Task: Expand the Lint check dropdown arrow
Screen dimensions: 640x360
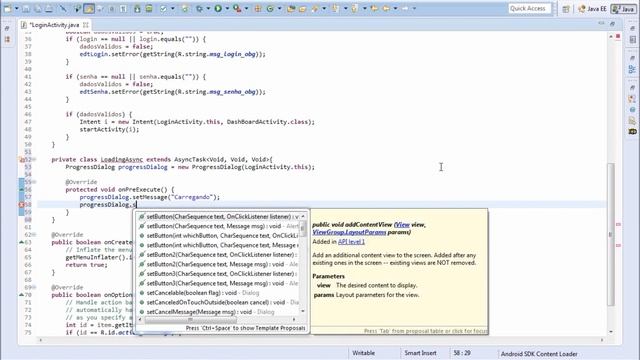Action: 173,9
